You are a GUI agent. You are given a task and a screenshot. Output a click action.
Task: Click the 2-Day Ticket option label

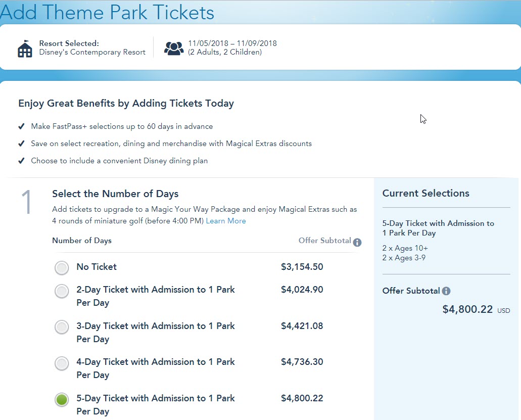156,296
